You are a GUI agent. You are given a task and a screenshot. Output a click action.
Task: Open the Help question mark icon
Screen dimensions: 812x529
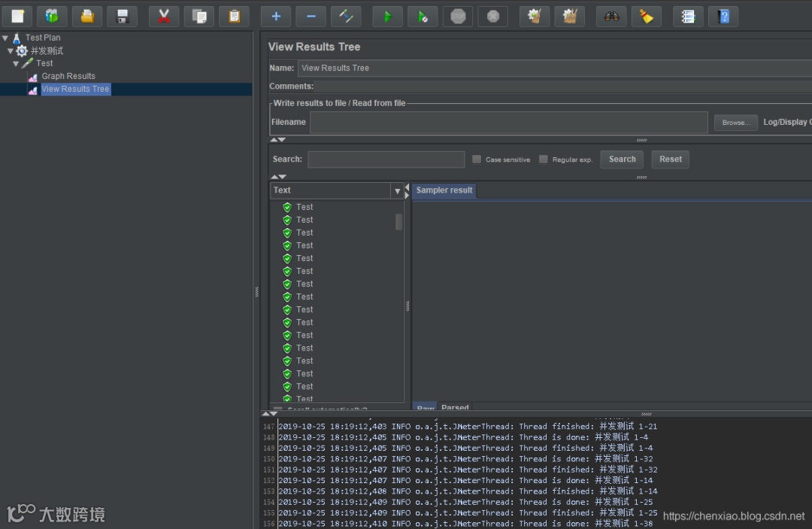(x=723, y=17)
